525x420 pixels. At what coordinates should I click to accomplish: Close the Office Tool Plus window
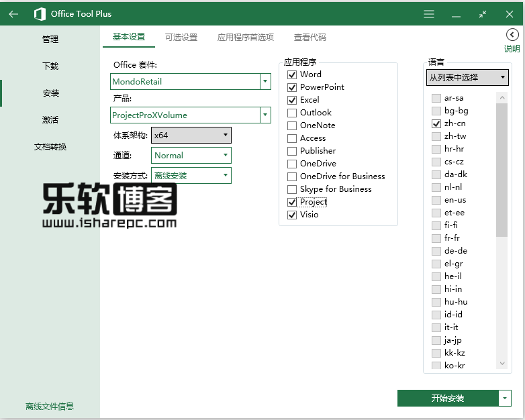tap(510, 14)
